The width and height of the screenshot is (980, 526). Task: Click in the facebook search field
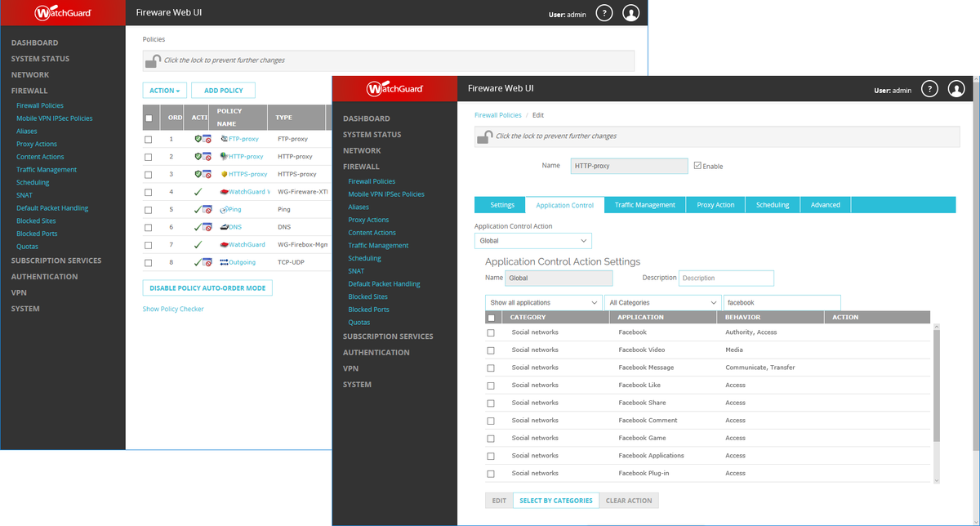781,302
